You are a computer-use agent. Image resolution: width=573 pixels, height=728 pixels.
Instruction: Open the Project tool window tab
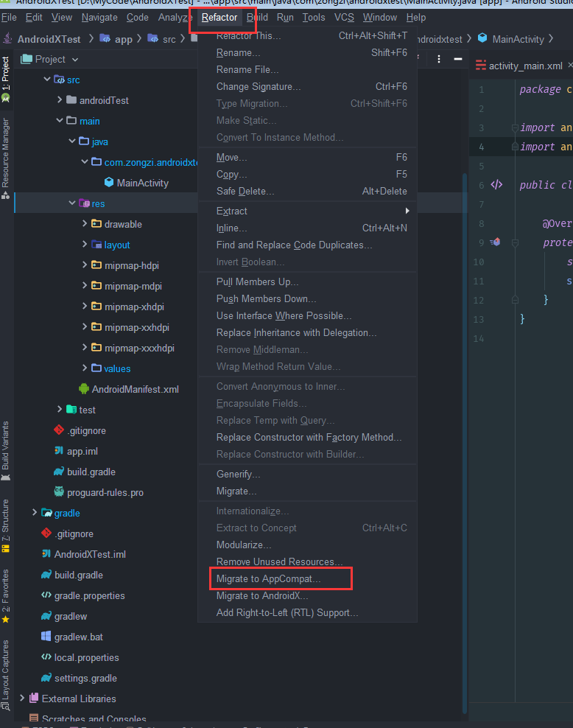tap(6, 79)
